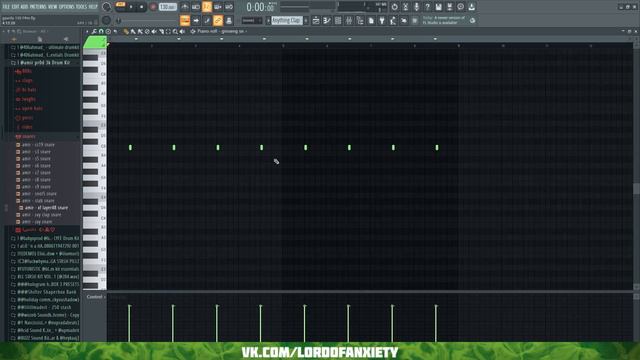Click the export render icon
This screenshot has width=640, height=360.
coord(449,7)
